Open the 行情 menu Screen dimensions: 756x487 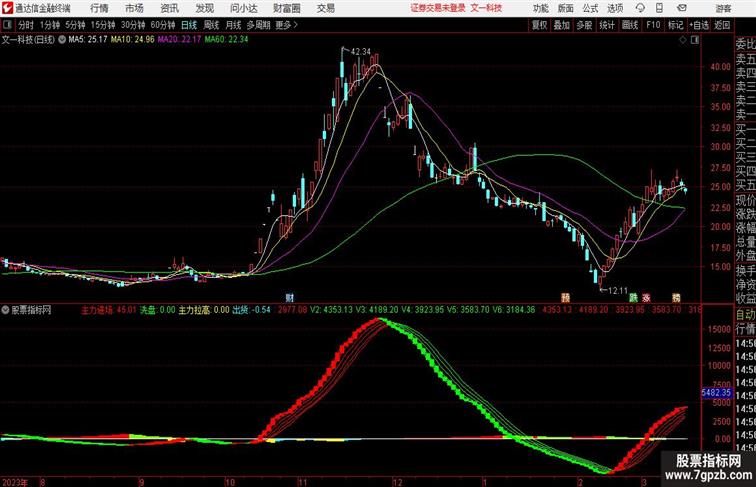[x=99, y=8]
